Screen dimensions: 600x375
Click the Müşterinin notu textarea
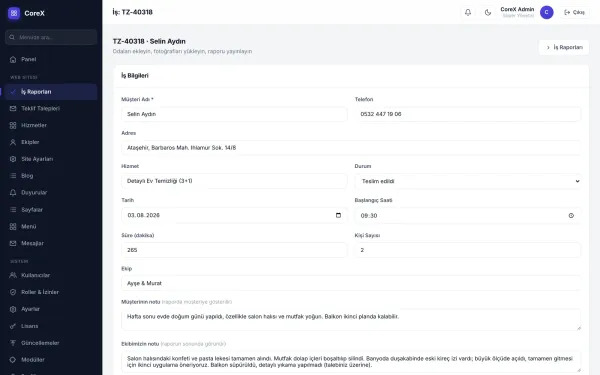351,320
